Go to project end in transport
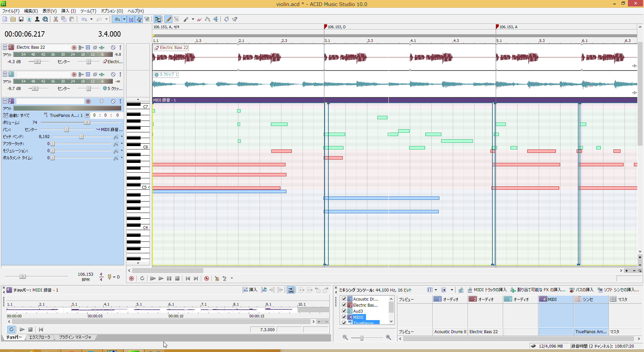The height and width of the screenshot is (352, 644). (196, 278)
